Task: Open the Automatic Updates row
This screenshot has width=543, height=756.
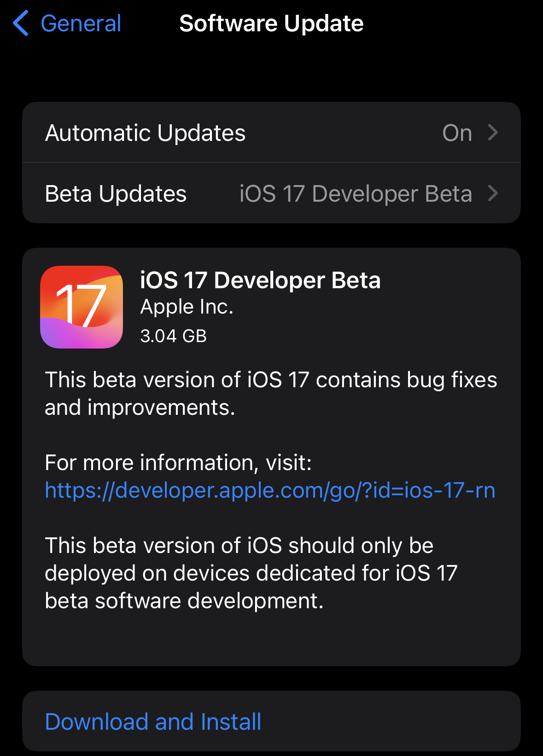Action: pos(271,133)
